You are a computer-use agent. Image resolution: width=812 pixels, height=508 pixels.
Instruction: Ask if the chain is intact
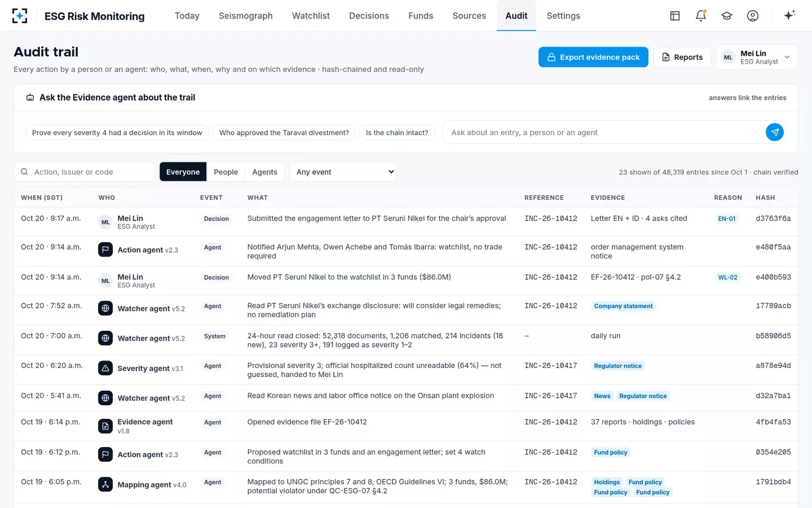tap(397, 133)
